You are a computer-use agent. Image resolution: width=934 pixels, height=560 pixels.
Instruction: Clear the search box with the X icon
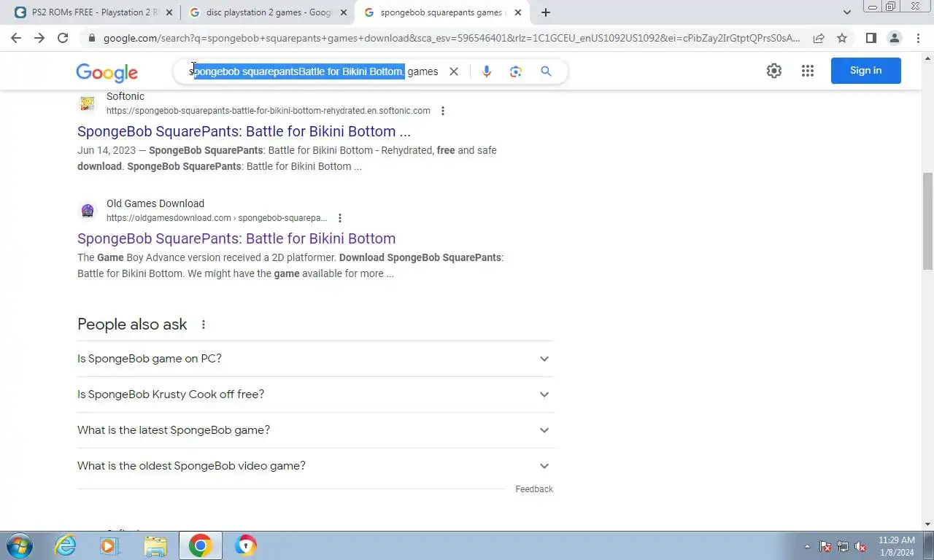click(454, 71)
